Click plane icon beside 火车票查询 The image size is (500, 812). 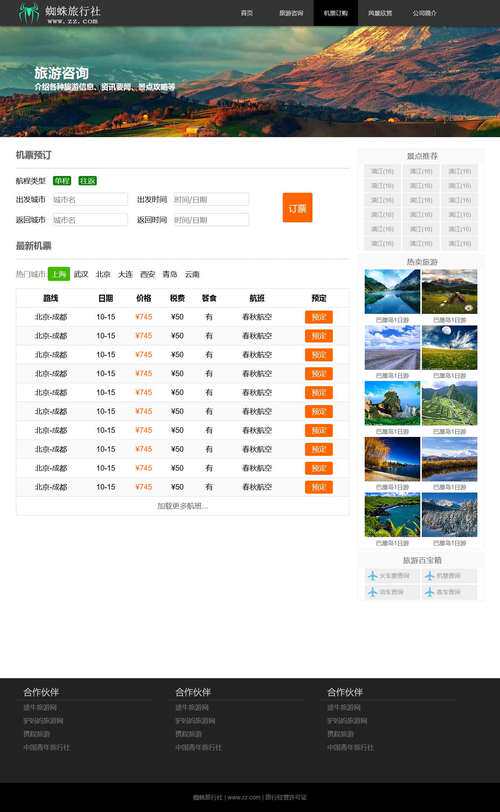[373, 575]
